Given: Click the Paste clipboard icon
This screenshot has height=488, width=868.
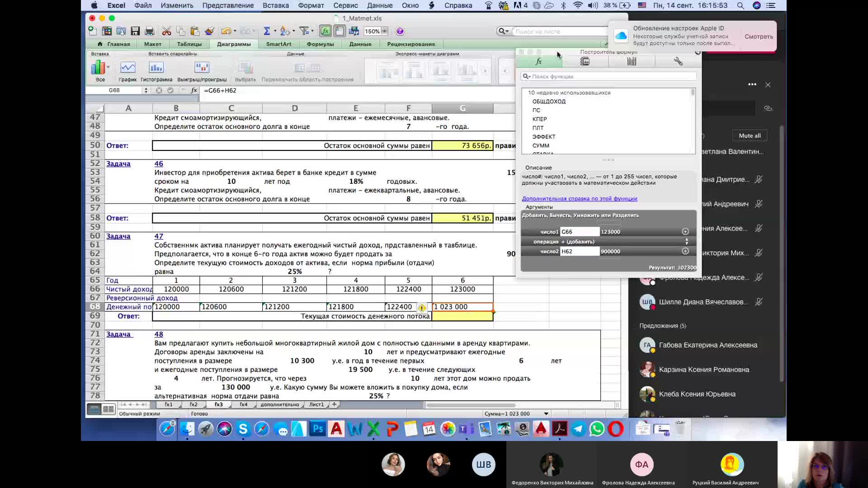Looking at the screenshot, I should tap(195, 31).
